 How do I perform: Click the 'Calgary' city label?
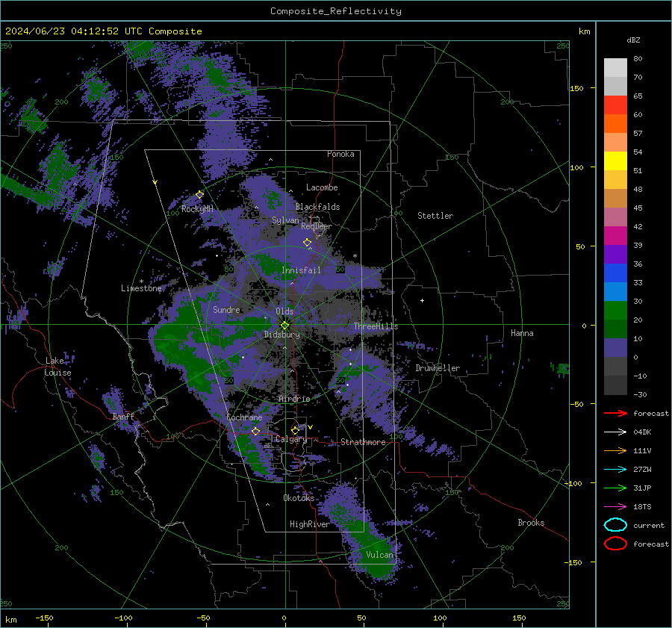(291, 439)
